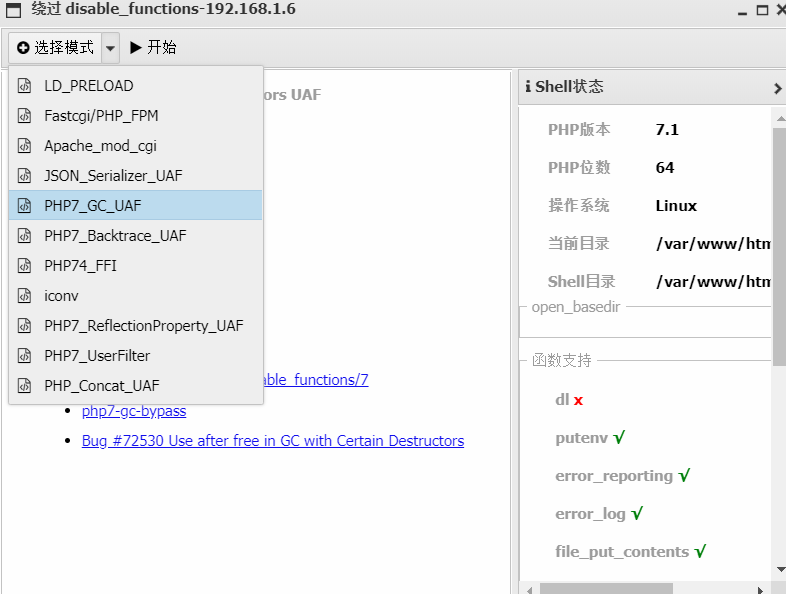Select PHP7_GC_UAF from the mode menu

coord(93,206)
